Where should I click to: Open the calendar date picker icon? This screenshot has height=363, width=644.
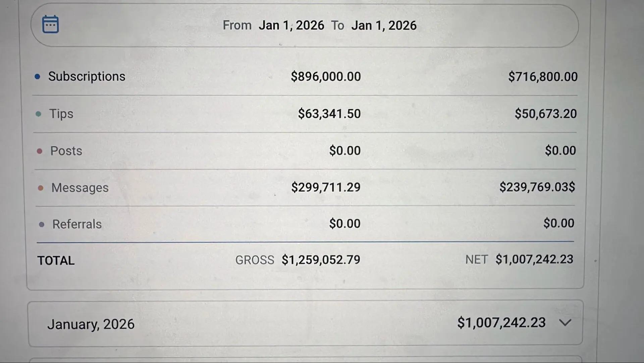point(51,24)
